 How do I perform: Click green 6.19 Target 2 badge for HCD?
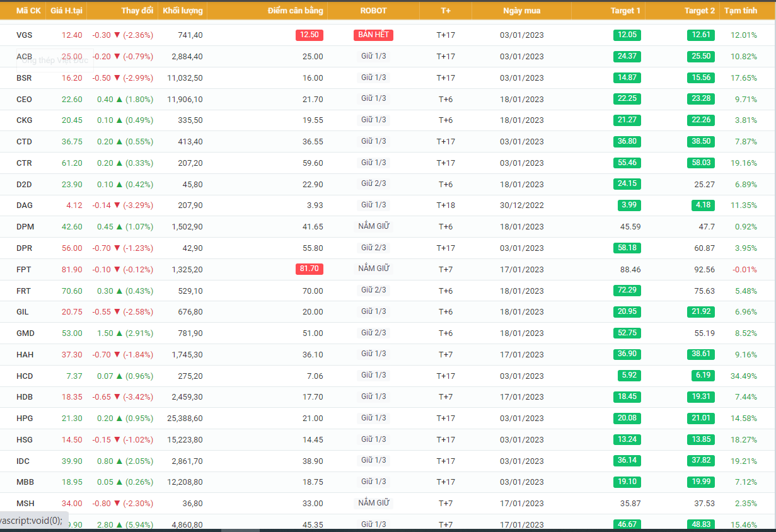coord(701,376)
